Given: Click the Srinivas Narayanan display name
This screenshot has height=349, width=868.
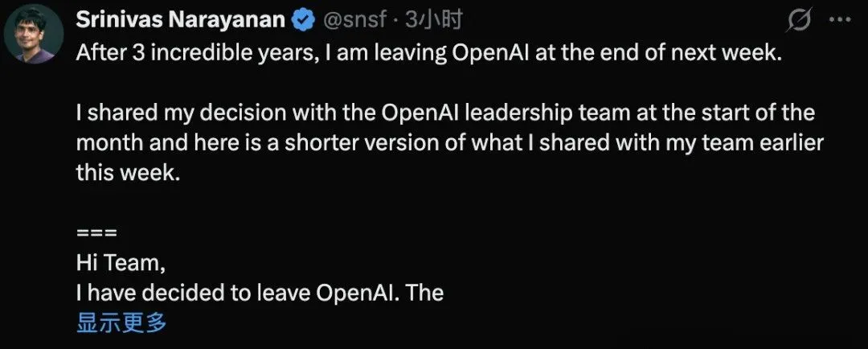Looking at the screenshot, I should (x=181, y=20).
